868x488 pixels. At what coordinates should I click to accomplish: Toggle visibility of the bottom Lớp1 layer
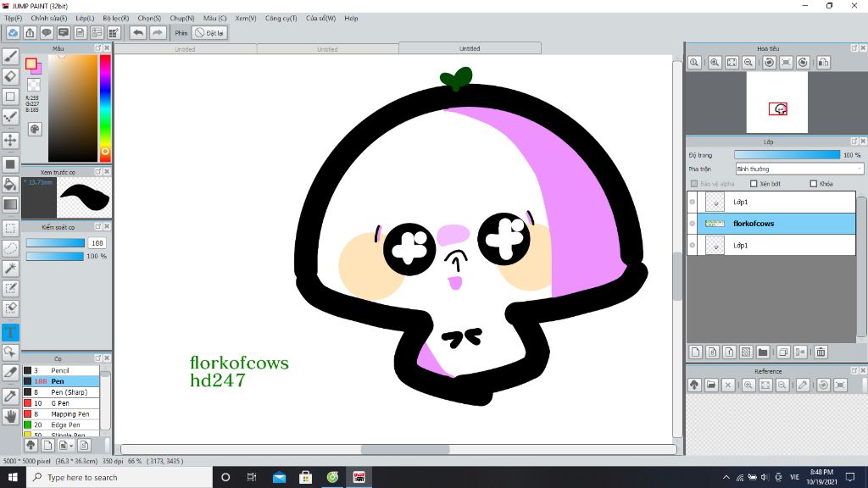point(693,245)
